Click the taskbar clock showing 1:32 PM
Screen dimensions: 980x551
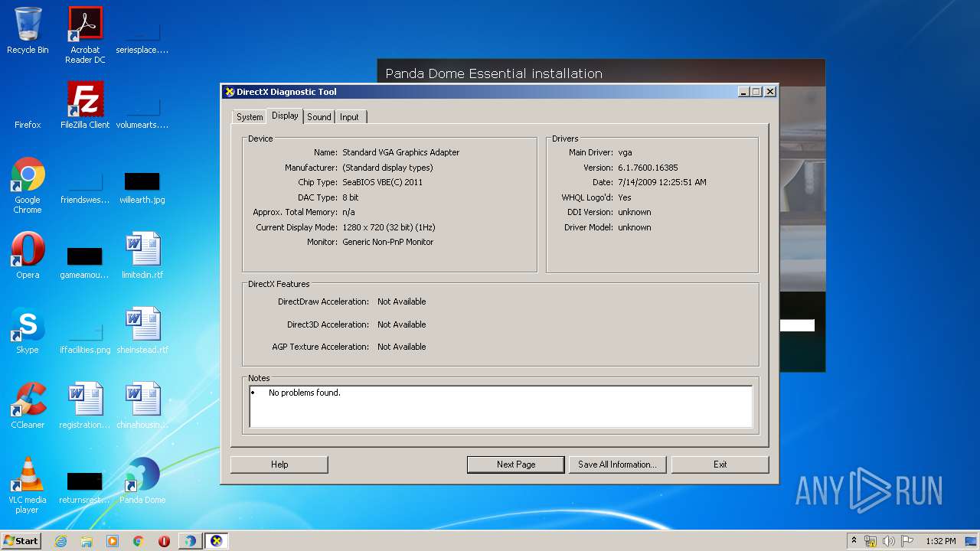[x=941, y=541]
